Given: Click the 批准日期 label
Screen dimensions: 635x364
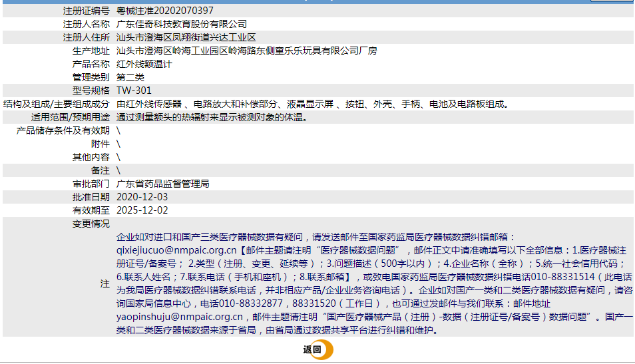Looking at the screenshot, I should click(x=91, y=197).
